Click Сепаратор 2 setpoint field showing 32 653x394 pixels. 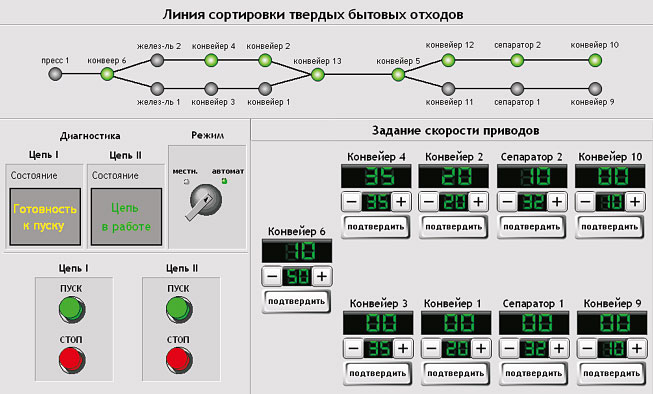(x=532, y=202)
